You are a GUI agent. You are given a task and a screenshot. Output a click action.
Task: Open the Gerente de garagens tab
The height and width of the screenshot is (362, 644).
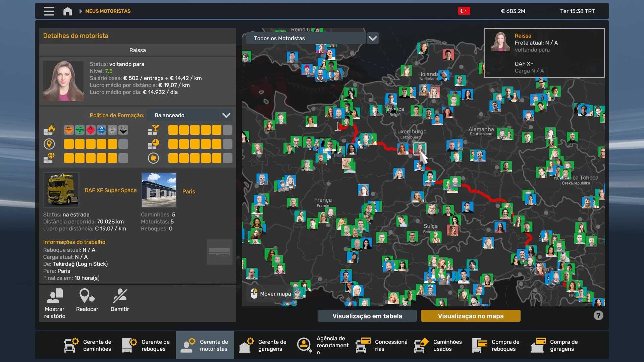click(x=263, y=345)
